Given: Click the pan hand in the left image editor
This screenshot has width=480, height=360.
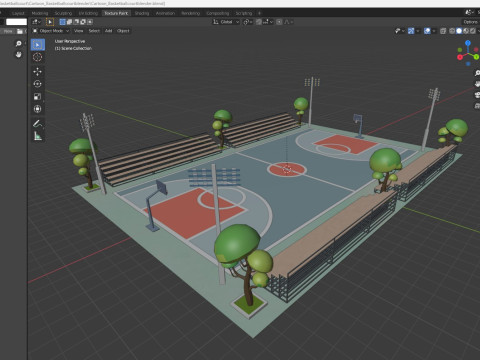Looking at the screenshot, I should (x=19, y=54).
